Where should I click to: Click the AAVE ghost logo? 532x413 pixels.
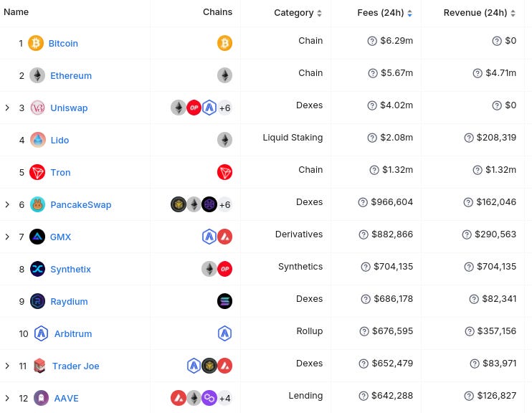point(41,398)
